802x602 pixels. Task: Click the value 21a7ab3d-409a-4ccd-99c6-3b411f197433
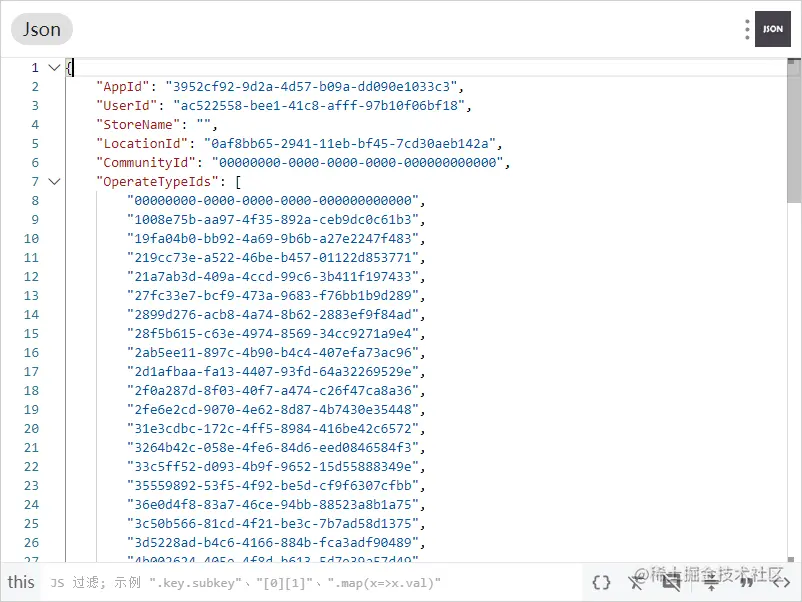(273, 277)
